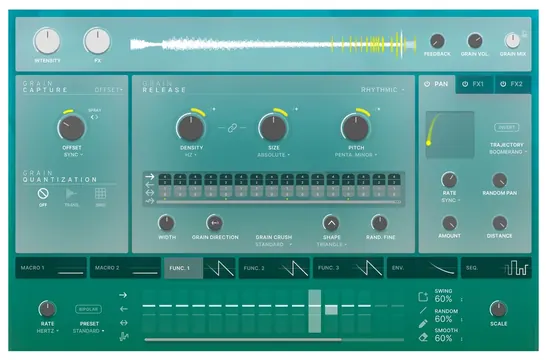
Task: Set Grain Release sequencer to random direction
Action: 150,201
